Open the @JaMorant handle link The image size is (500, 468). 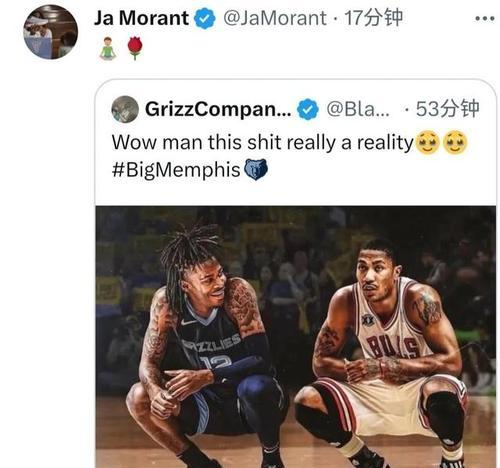click(x=275, y=18)
